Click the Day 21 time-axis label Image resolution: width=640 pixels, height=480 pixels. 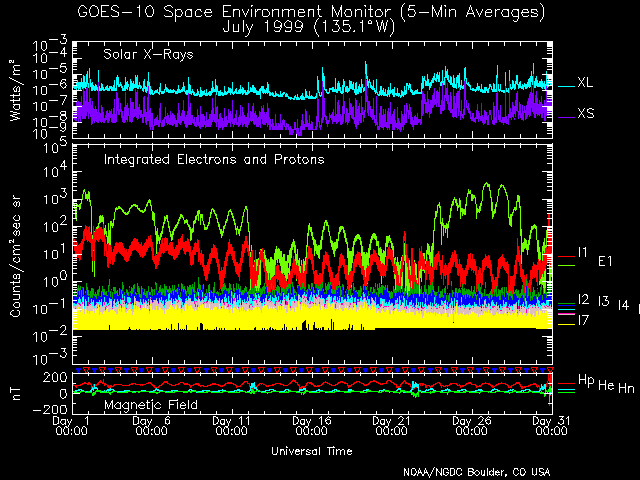coord(391,426)
